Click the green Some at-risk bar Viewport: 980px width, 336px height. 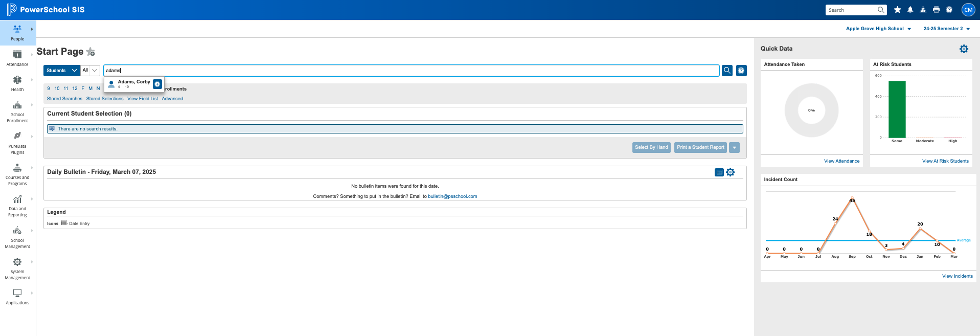click(x=897, y=109)
